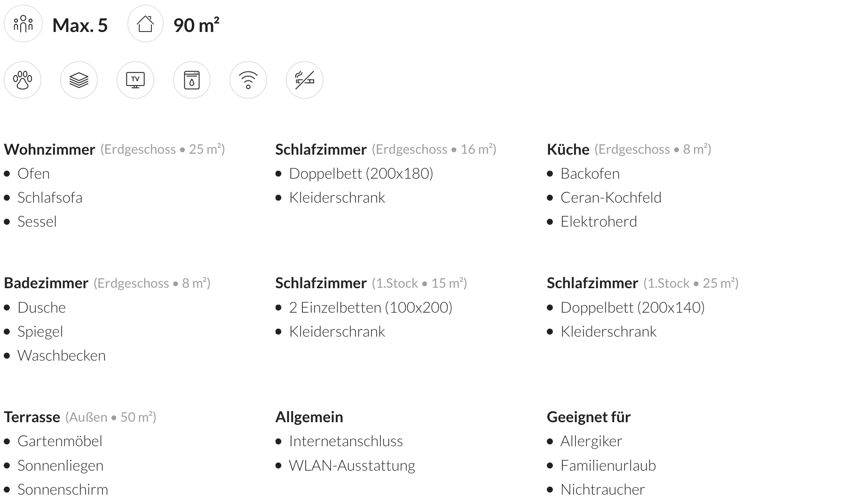Click the 2 Einzelbetten (100x200) entry
The image size is (852, 504).
(371, 307)
